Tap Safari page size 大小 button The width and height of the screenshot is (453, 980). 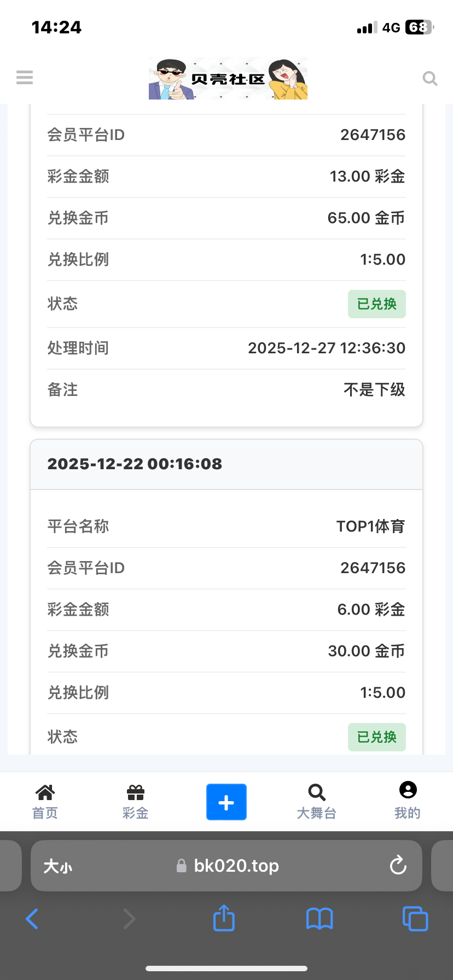[57, 866]
